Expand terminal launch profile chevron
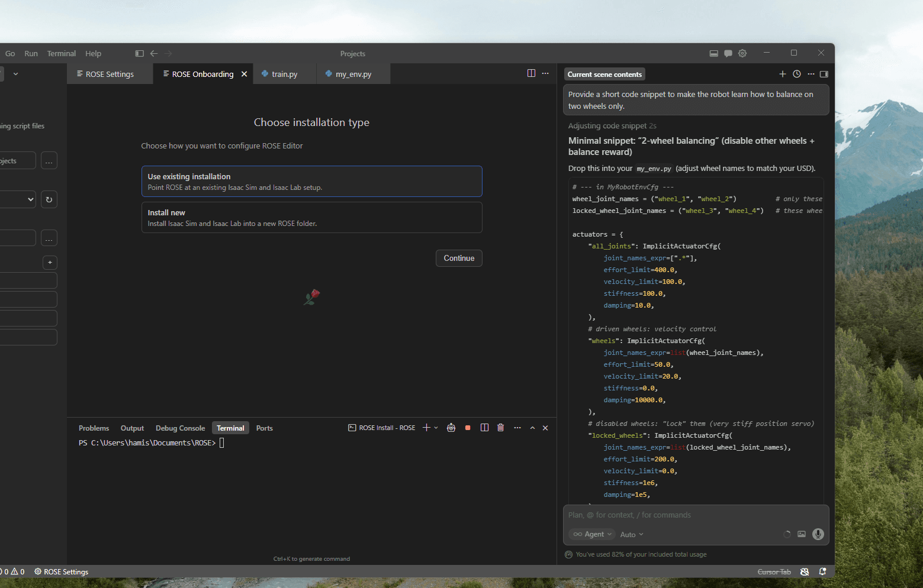923x588 pixels. click(436, 428)
